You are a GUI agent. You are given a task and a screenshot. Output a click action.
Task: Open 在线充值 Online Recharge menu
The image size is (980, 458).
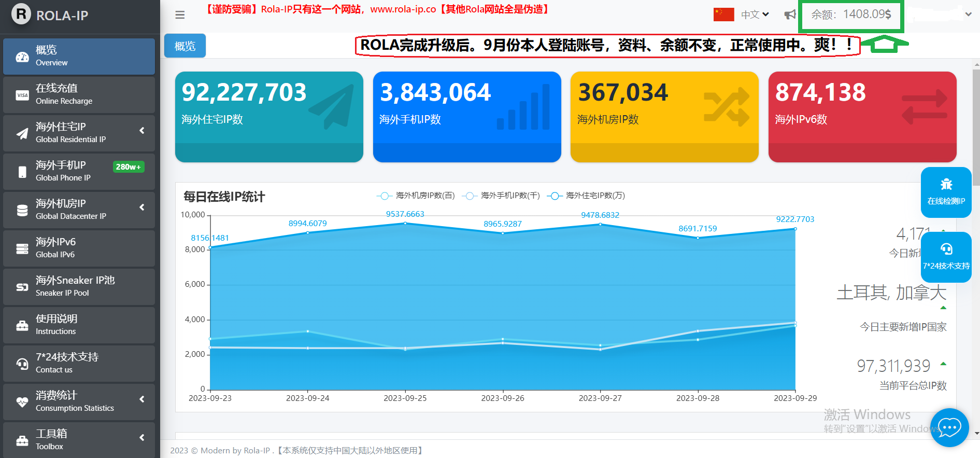point(79,94)
